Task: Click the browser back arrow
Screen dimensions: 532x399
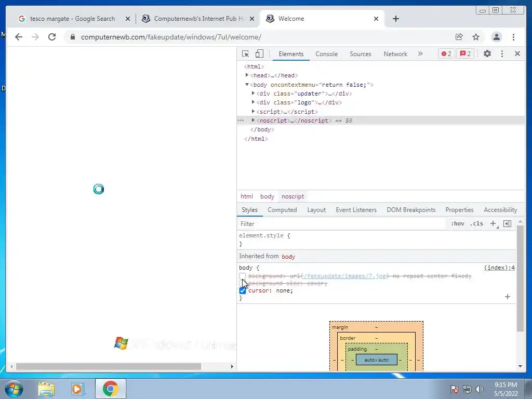Action: (x=19, y=37)
